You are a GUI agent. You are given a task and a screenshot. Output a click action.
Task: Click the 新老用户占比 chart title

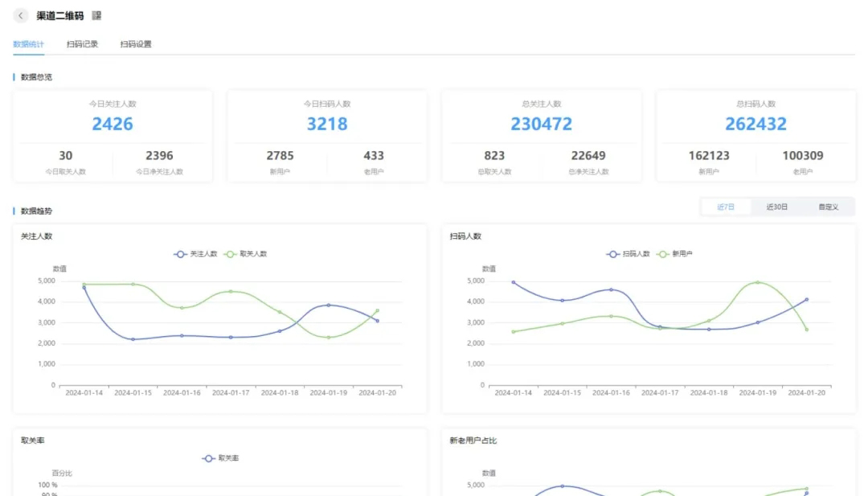pos(473,441)
